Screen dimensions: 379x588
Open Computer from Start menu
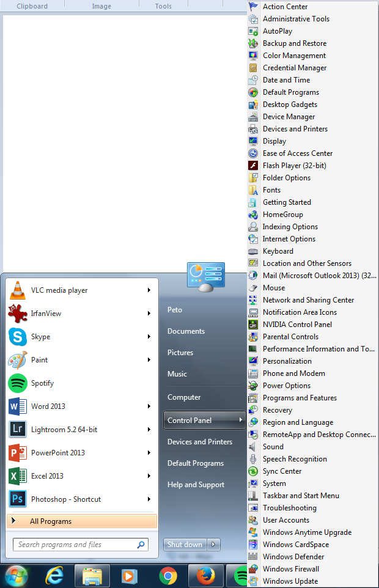point(184,397)
